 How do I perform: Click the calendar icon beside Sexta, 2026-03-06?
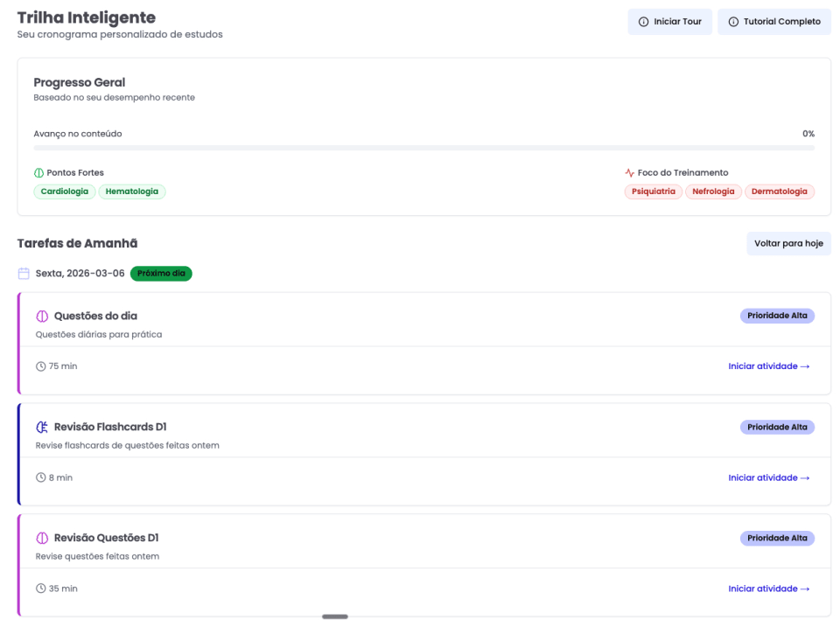point(24,273)
